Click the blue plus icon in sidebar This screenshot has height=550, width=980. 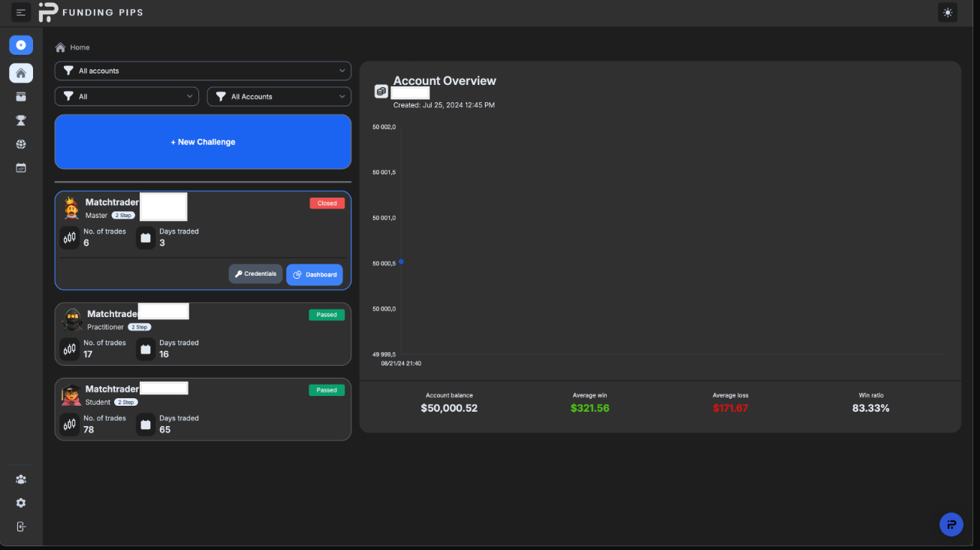tap(21, 45)
